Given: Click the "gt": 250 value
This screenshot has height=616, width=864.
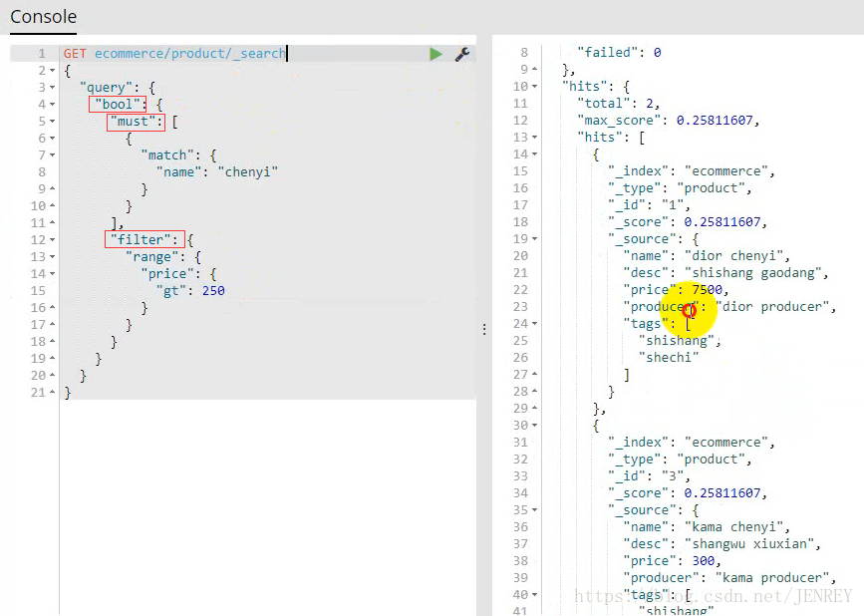Looking at the screenshot, I should point(213,291).
